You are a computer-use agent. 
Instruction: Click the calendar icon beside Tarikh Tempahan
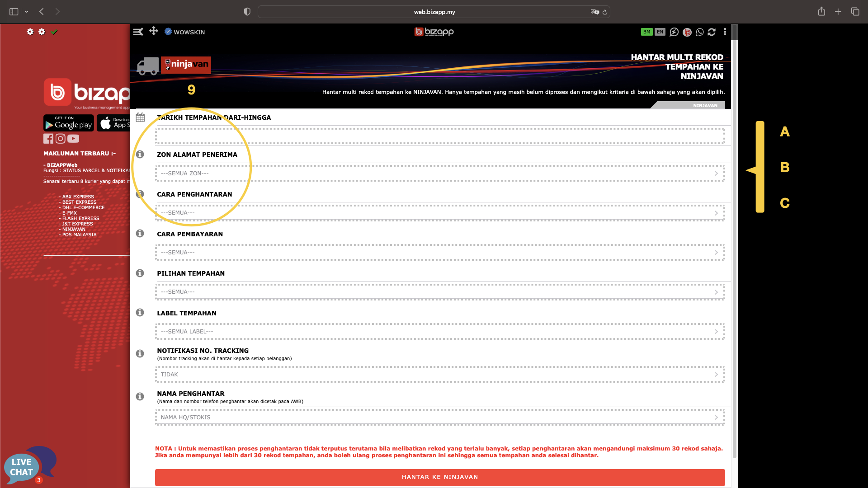140,117
